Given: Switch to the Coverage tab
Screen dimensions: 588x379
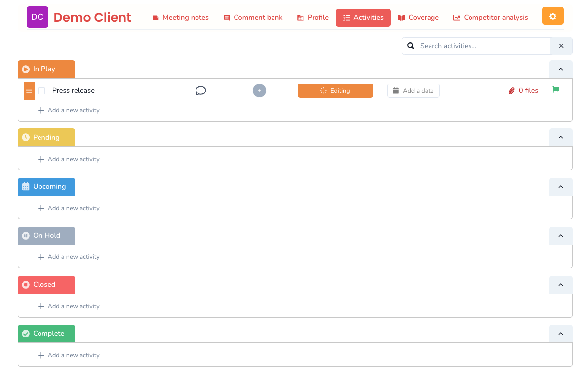Looking at the screenshot, I should coord(418,17).
